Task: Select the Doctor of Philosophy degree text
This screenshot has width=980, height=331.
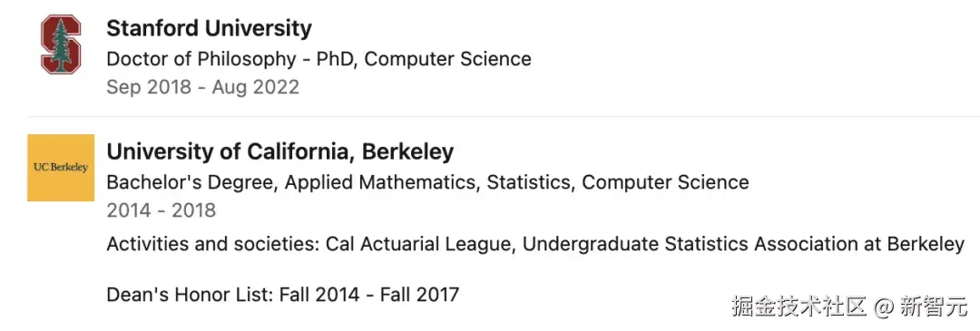Action: (201, 59)
